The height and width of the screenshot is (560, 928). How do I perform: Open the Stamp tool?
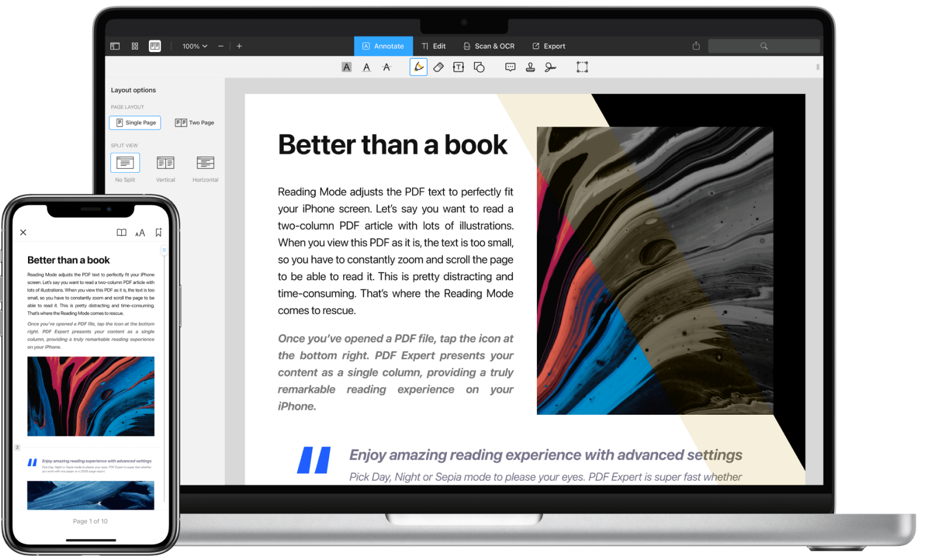[530, 67]
